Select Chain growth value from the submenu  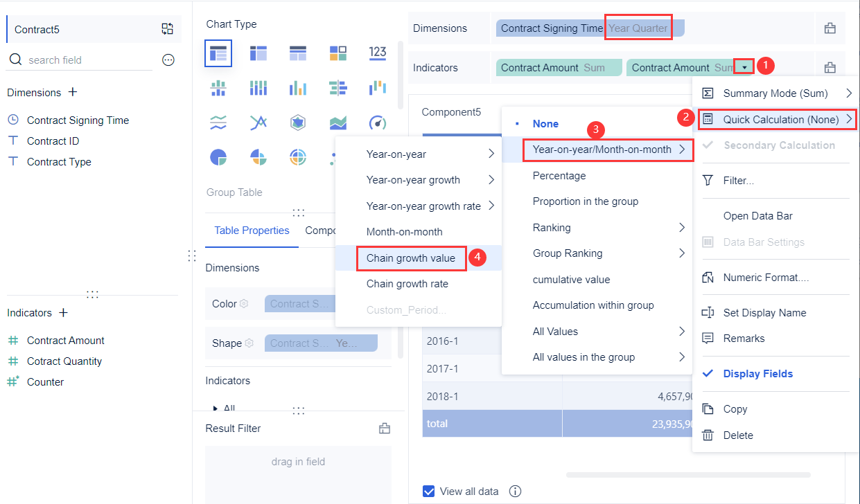coord(410,258)
